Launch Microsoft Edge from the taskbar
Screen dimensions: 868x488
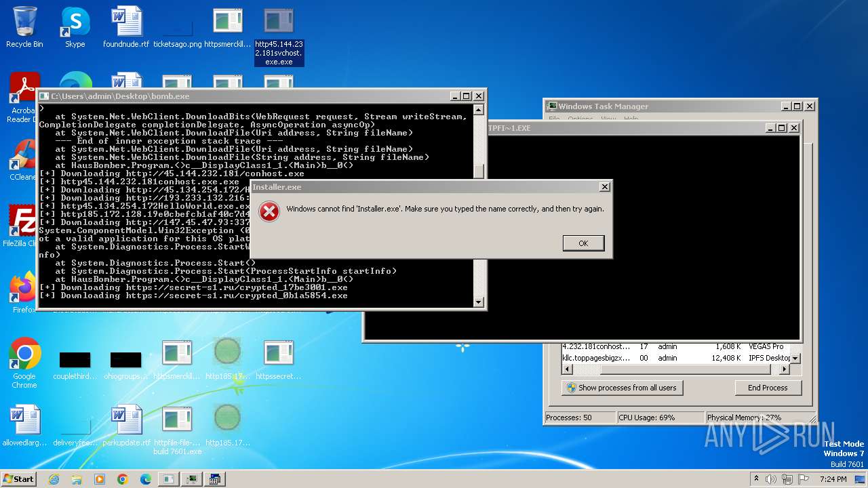(x=146, y=479)
